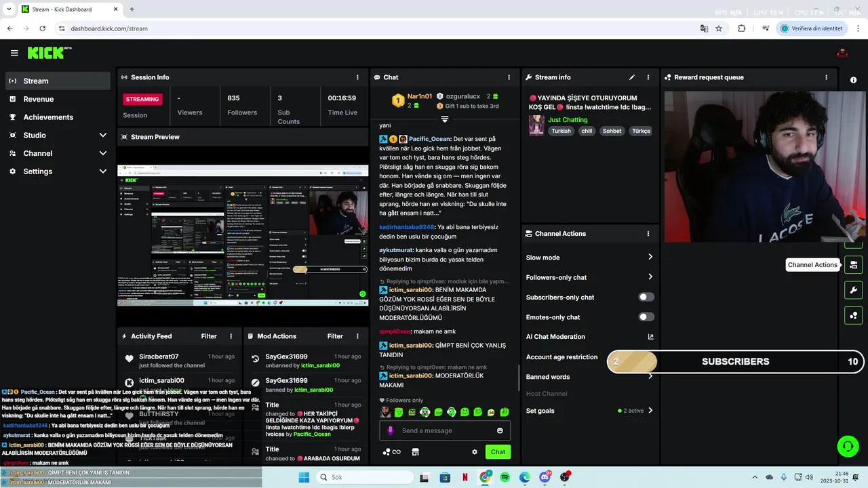
Task: Open a new browser tab
Action: click(132, 9)
